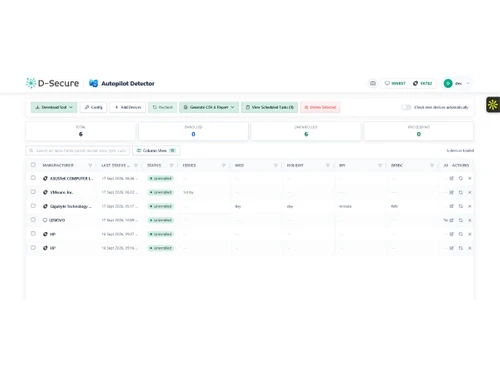The image size is (500, 375).
Task: Open the Status column filter
Action: [171, 165]
